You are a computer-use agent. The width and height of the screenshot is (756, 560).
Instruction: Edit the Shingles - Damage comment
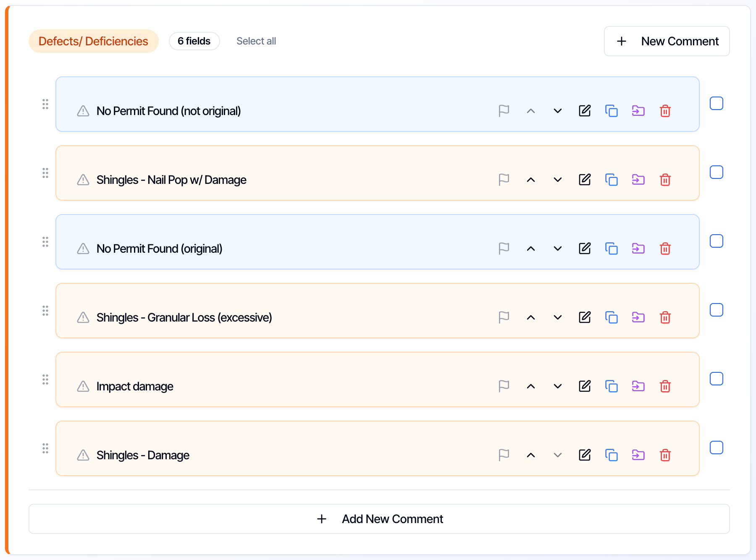pyautogui.click(x=585, y=455)
